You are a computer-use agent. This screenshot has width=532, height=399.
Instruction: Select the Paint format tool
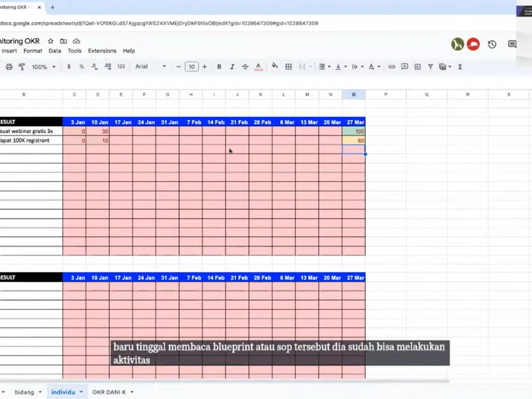click(21, 66)
